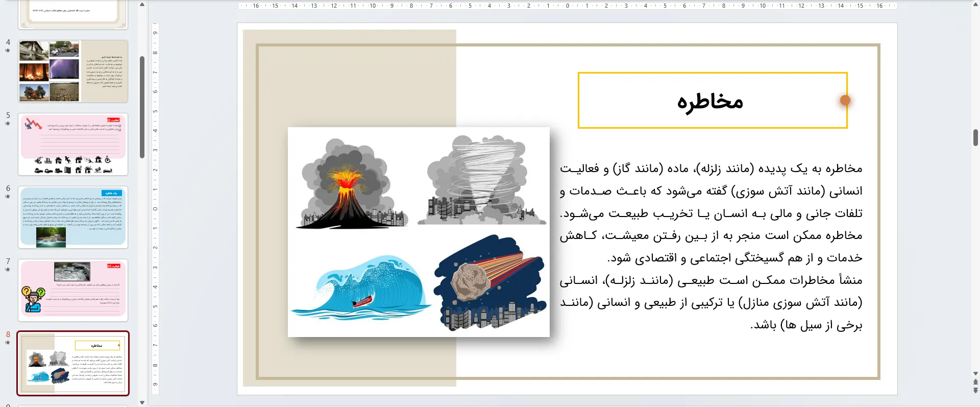Click the transition star icon beside slide 4

8,51
